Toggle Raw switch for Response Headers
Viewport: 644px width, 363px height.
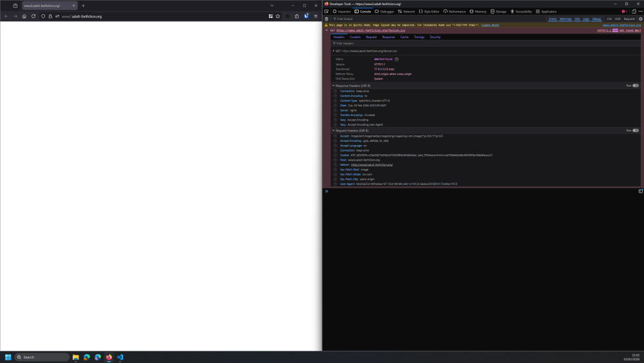[635, 85]
